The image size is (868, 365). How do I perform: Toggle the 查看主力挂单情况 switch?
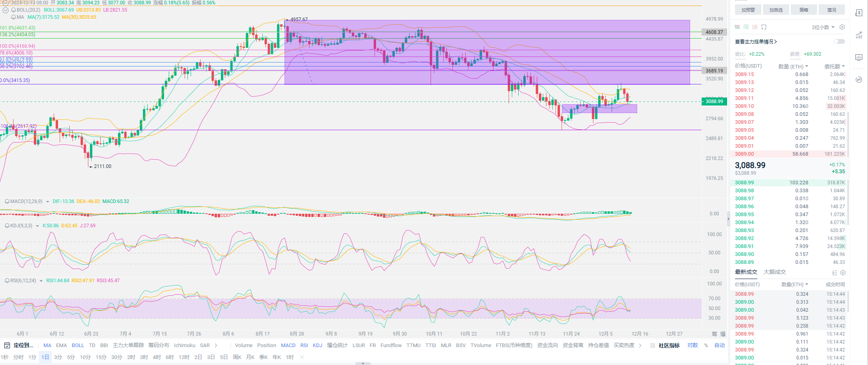pos(839,41)
